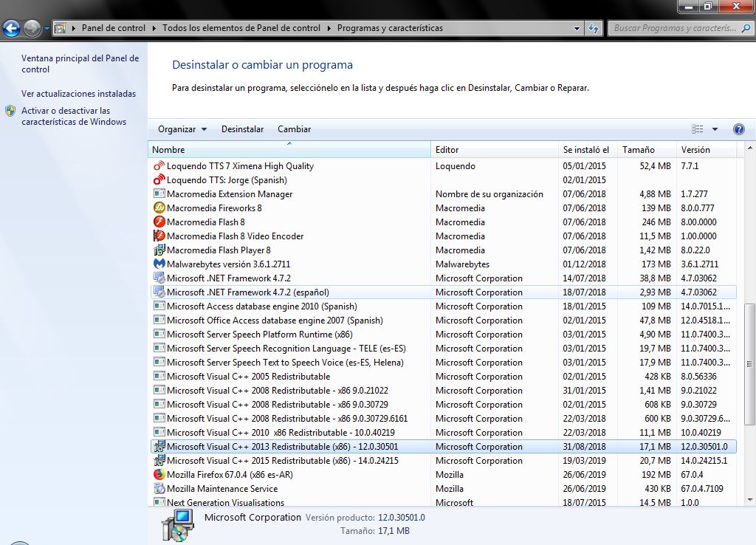Select Visual C++ 2015 Redistributable (x86)
This screenshot has width=756, height=545.
[x=444, y=461]
